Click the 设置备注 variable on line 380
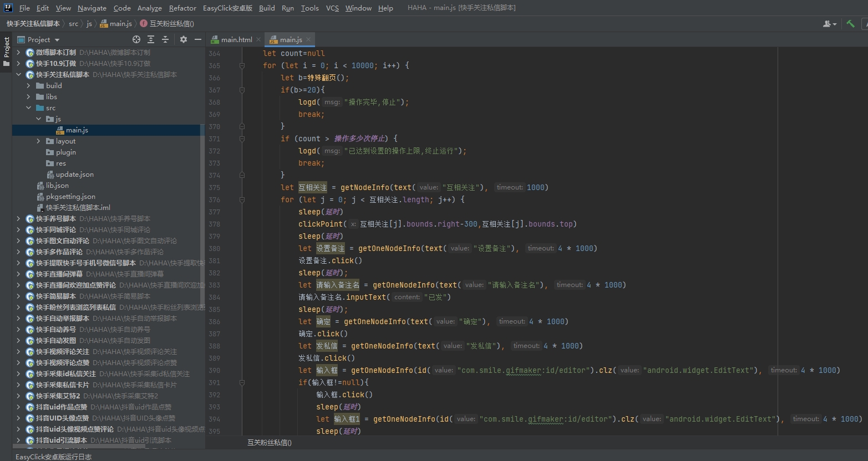This screenshot has width=868, height=461. click(x=331, y=248)
